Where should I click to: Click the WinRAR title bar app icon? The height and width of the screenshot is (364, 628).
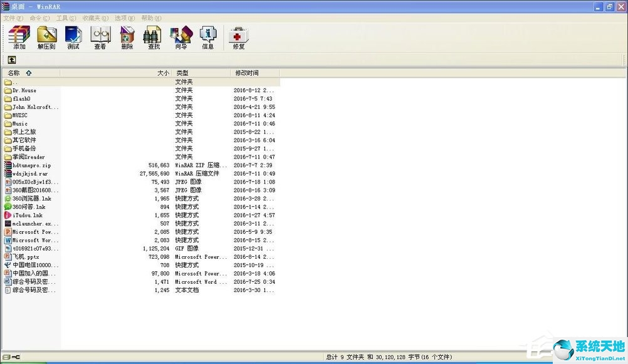click(5, 6)
